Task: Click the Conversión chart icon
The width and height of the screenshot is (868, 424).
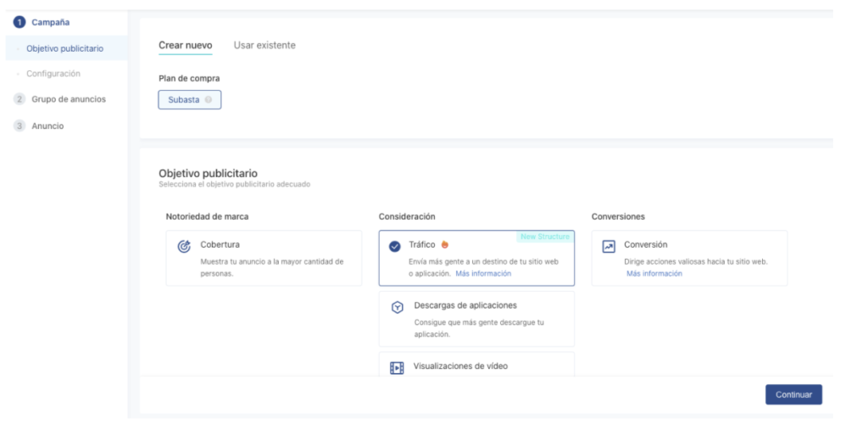Action: [x=609, y=247]
